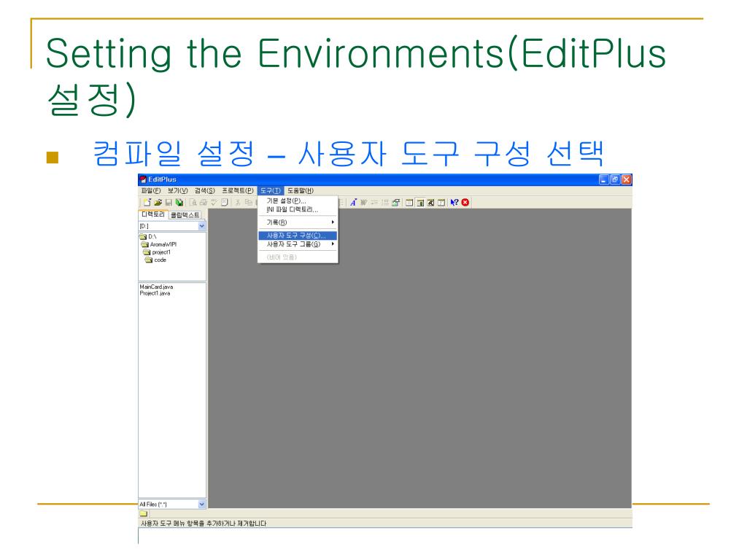Select MainCard.java in file list

coord(156,287)
